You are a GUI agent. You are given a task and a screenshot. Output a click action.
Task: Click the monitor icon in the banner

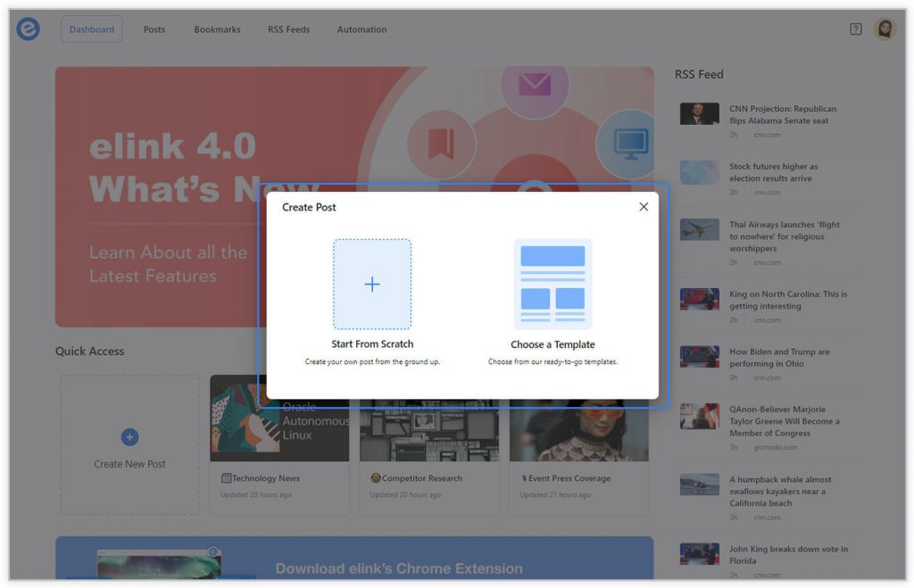tap(631, 145)
